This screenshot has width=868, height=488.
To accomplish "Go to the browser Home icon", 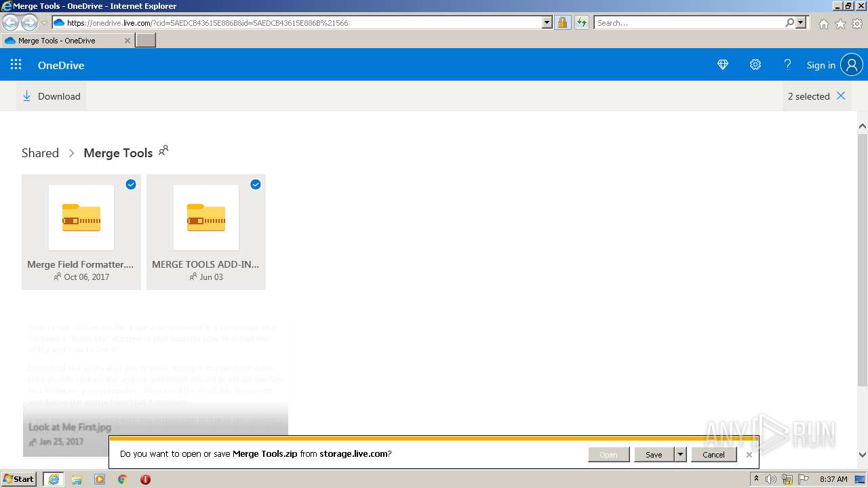I will pos(823,24).
